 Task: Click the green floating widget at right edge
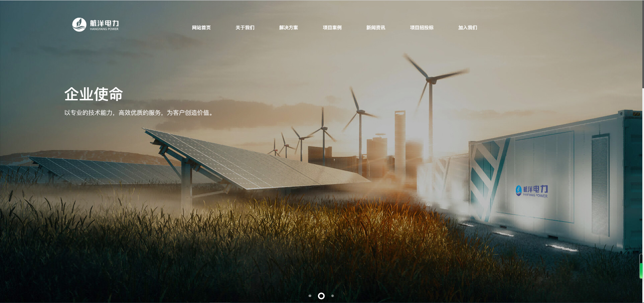(641, 266)
